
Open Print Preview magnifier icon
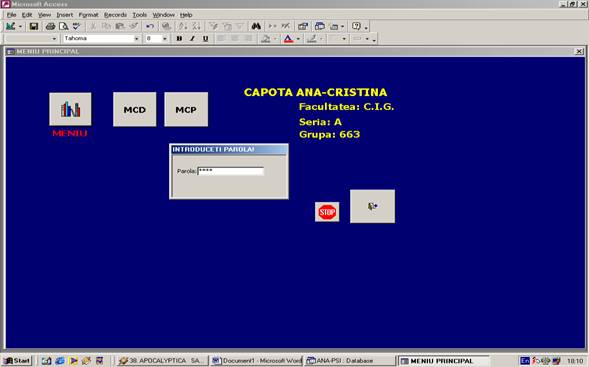click(x=63, y=26)
